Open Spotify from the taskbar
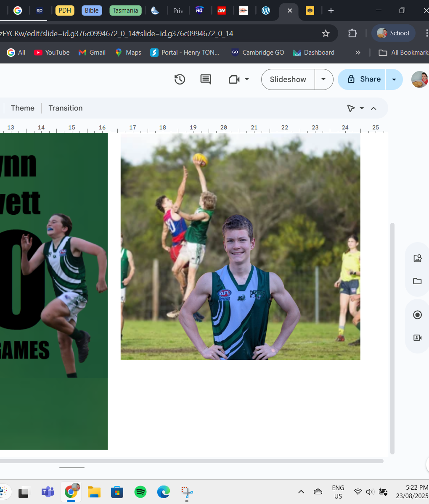Image resolution: width=429 pixels, height=504 pixels. [x=140, y=491]
